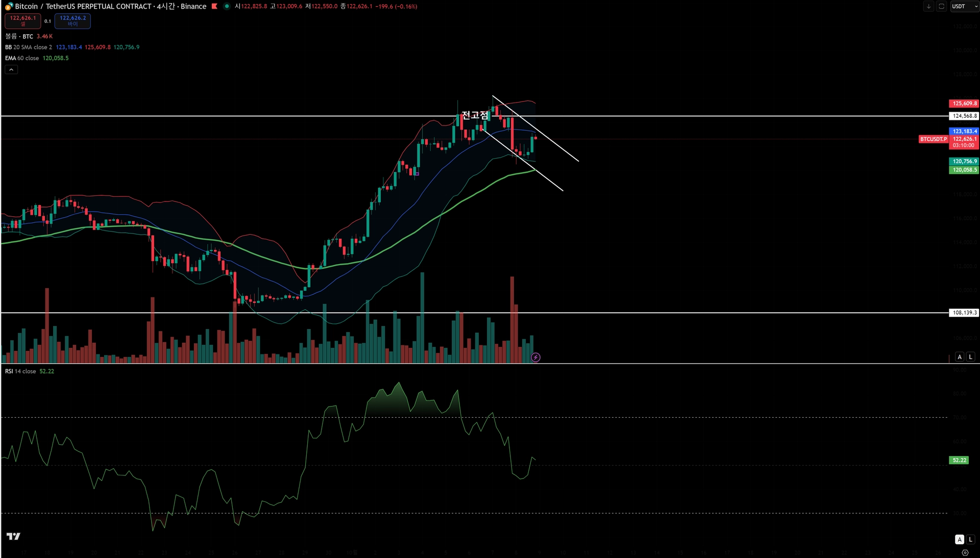Click the purple lightning bolt icon
The width and height of the screenshot is (980, 558).
click(535, 358)
